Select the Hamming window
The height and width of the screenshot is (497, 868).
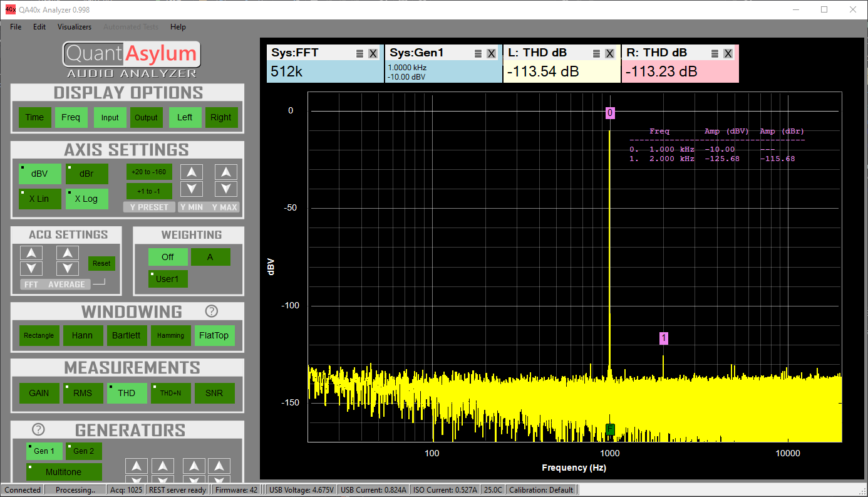170,335
